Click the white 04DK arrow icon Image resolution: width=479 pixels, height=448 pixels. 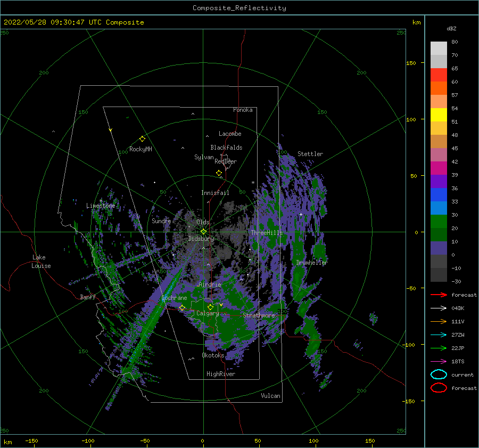(x=439, y=308)
